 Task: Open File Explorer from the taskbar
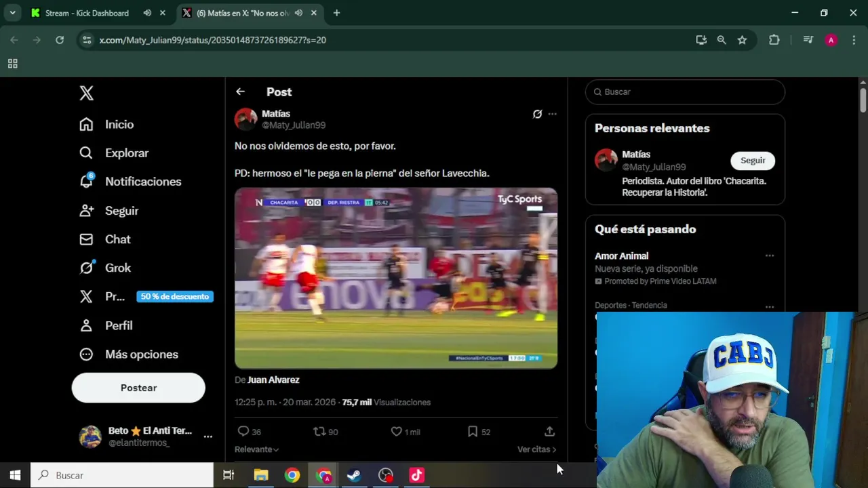(261, 475)
